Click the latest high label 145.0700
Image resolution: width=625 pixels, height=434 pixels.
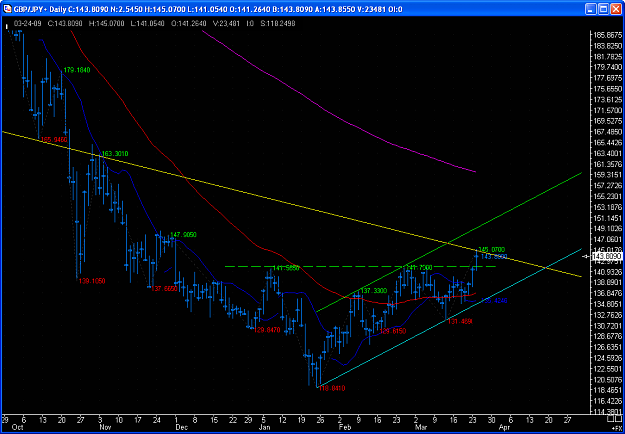(x=491, y=249)
